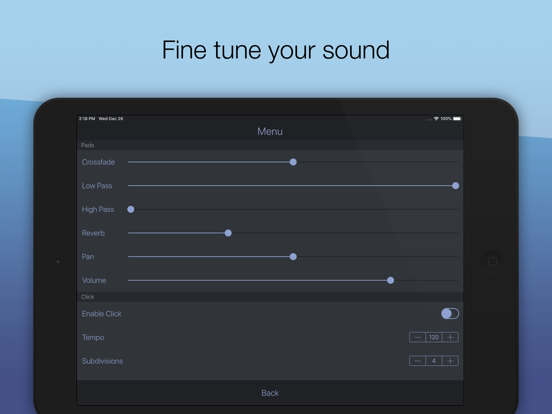
Task: Toggle the Enable Click switch
Action: tap(450, 313)
